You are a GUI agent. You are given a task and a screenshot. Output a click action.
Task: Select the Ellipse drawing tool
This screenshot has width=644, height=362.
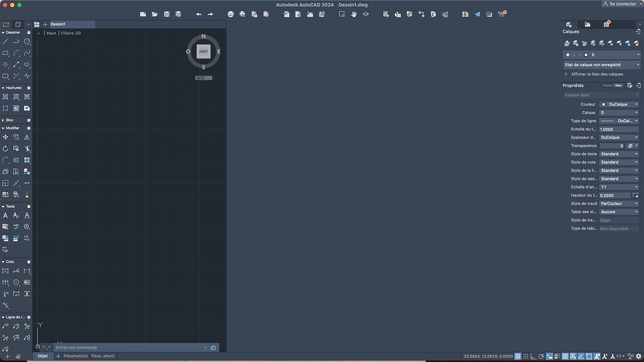(27, 65)
